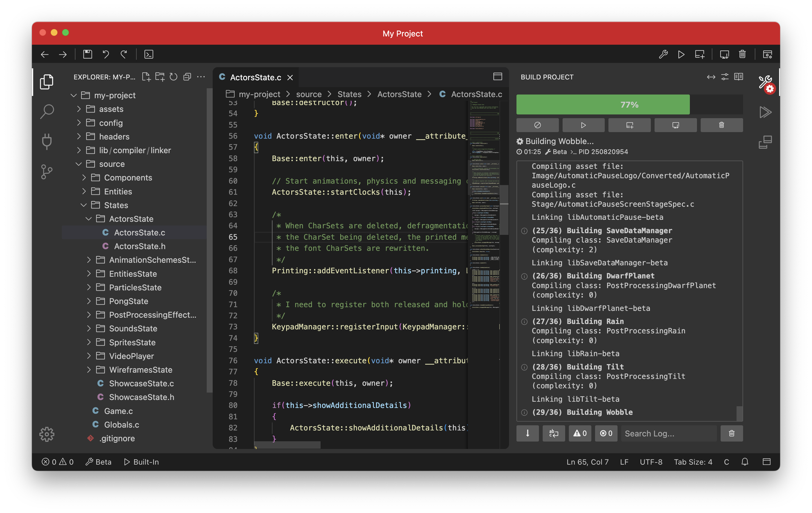812x513 pixels.
Task: Click the save disk icon in toolbar
Action: [88, 54]
